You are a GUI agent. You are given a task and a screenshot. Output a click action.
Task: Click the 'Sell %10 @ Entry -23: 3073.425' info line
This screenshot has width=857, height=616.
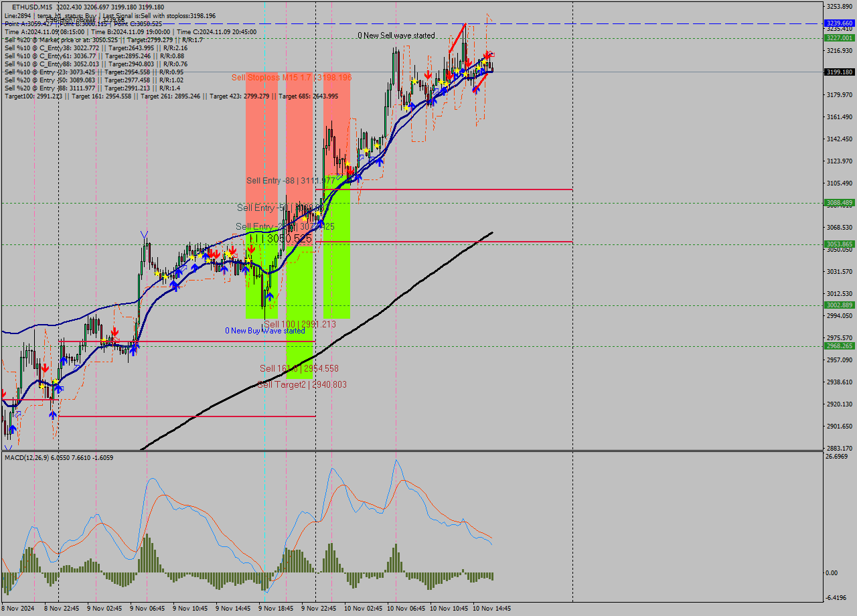pyautogui.click(x=94, y=72)
